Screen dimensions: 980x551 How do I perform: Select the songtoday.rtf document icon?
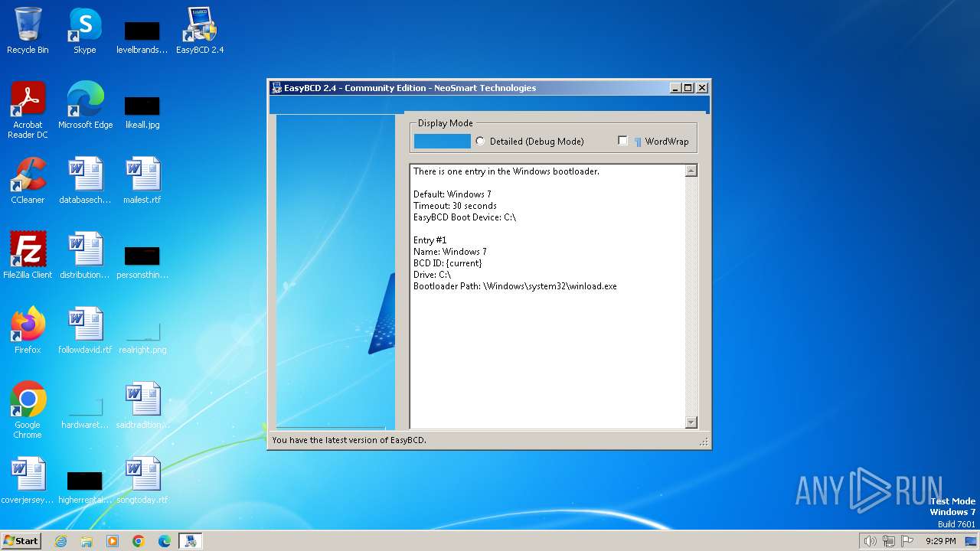click(x=142, y=481)
